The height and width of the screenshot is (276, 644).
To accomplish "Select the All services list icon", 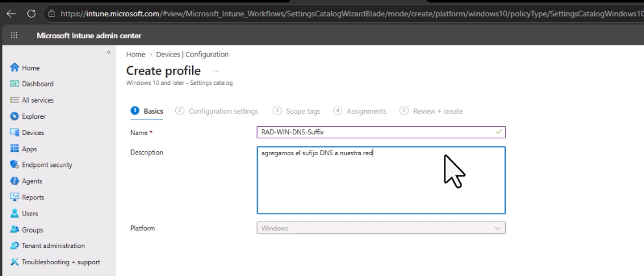I will pyautogui.click(x=15, y=100).
